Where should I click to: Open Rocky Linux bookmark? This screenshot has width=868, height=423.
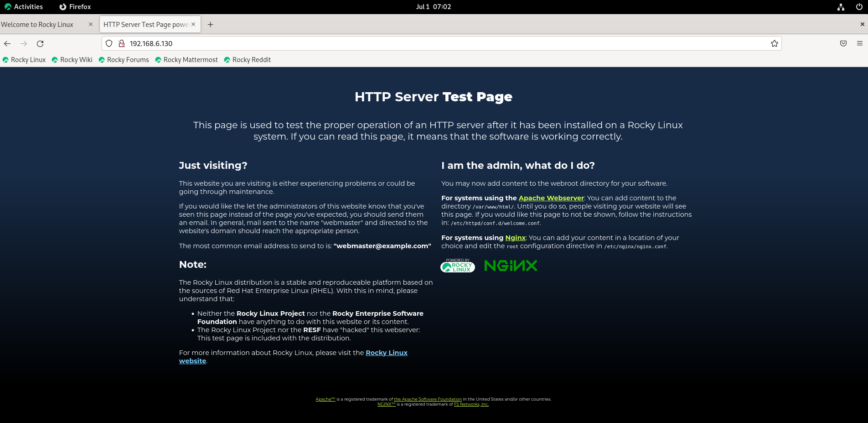tap(24, 60)
